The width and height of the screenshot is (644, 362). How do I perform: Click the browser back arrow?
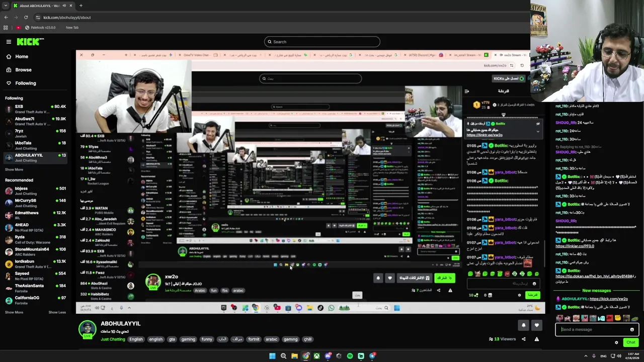(x=6, y=17)
